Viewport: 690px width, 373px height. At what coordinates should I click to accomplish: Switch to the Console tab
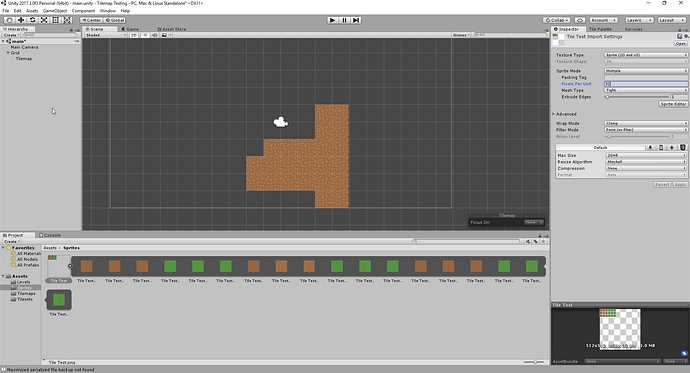50,236
